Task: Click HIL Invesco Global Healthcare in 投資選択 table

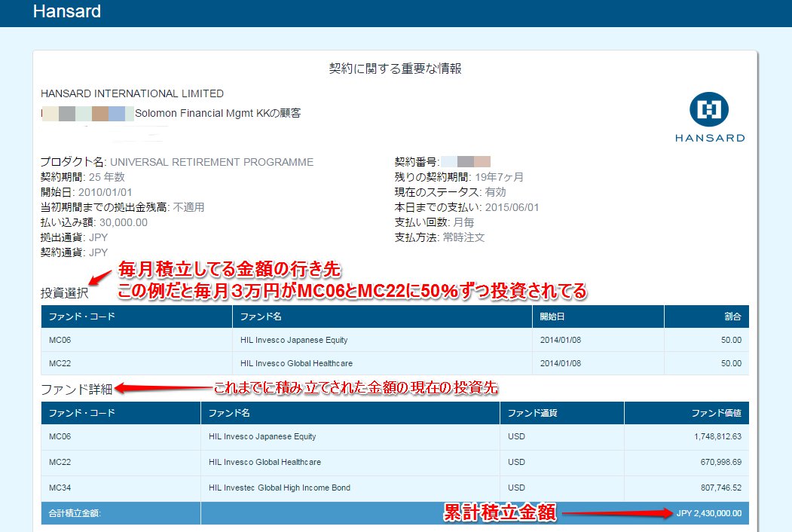Action: click(x=296, y=363)
